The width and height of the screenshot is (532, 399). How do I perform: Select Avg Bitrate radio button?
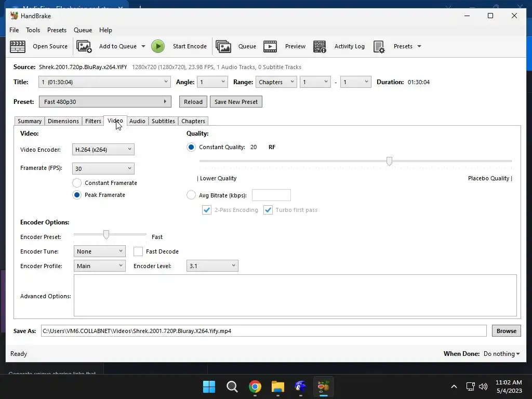coord(191,195)
